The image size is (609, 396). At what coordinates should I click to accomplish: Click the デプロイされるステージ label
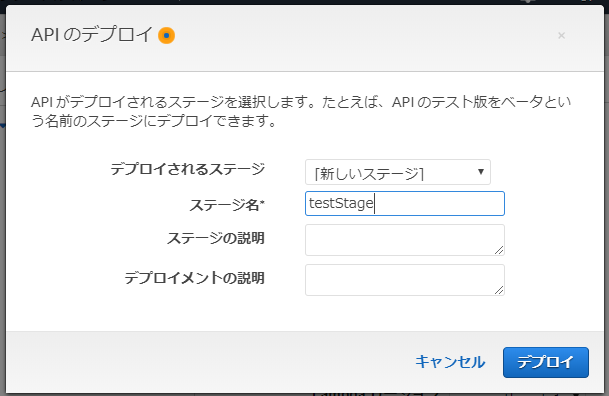[x=188, y=169]
